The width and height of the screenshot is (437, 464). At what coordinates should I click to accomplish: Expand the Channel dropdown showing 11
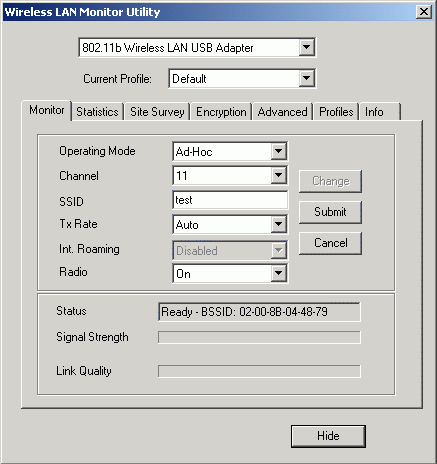coord(230,176)
